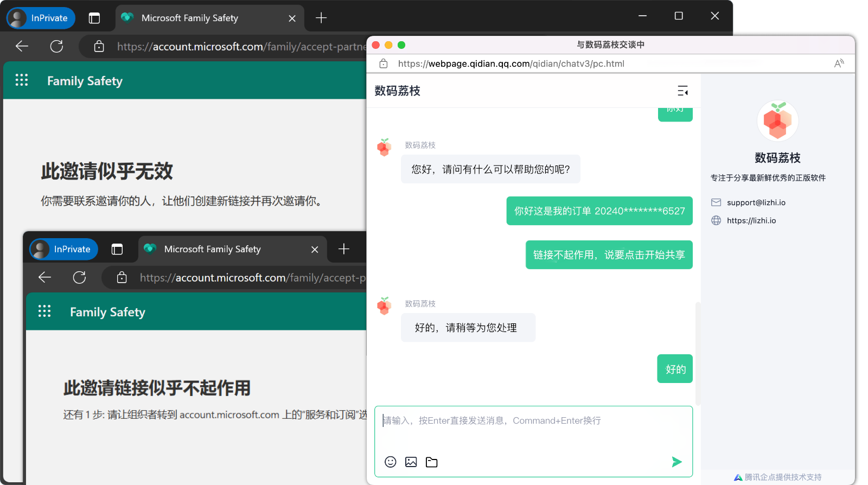
Task: Refresh page in top Edge window
Action: tap(56, 46)
